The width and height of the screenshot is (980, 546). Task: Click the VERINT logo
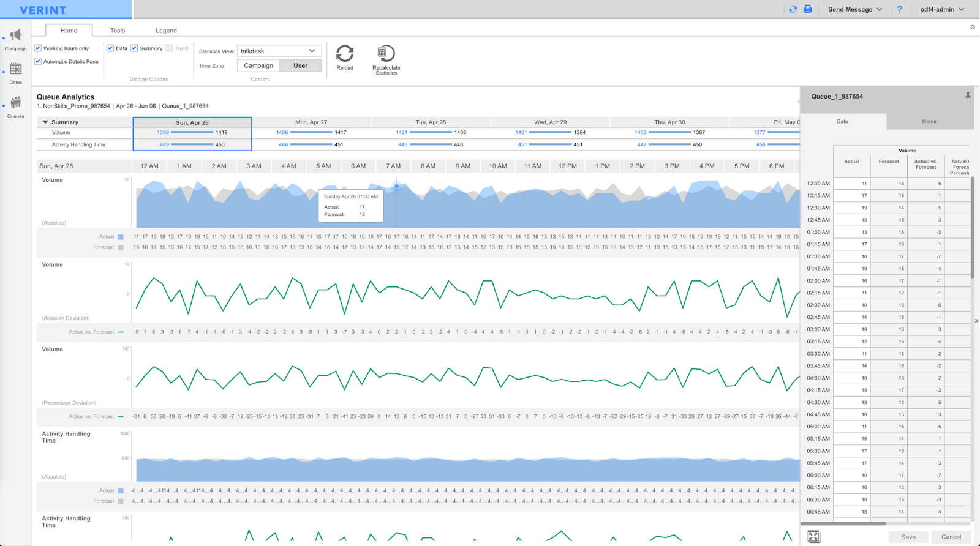pyautogui.click(x=43, y=10)
